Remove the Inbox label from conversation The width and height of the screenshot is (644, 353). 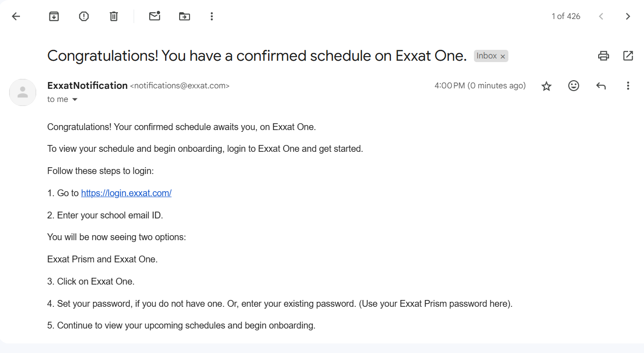click(503, 56)
